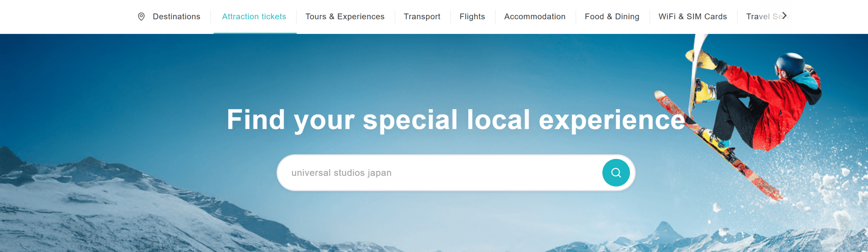Go to the Transport section
868x252 pixels.
(x=422, y=17)
